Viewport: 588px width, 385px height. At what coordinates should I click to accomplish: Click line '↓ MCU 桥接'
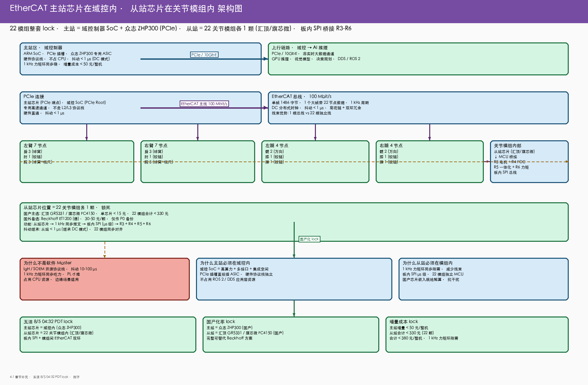click(505, 157)
